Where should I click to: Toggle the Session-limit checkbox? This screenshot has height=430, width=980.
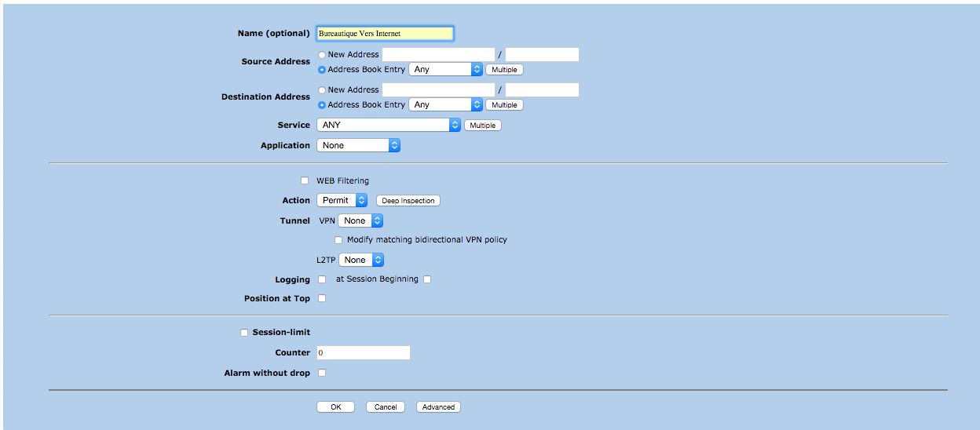(244, 333)
